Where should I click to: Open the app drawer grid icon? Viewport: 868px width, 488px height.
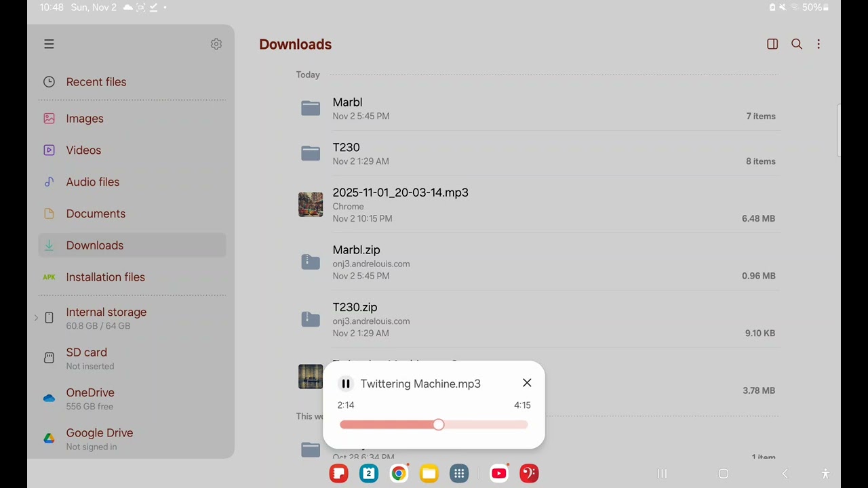click(x=459, y=474)
